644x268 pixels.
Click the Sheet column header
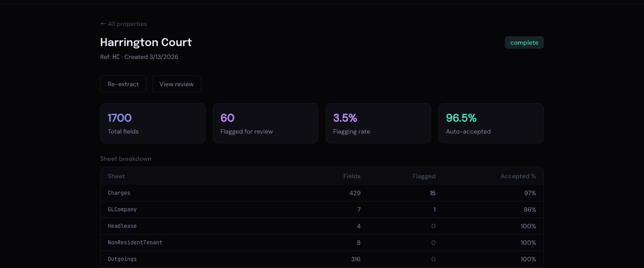[116, 176]
